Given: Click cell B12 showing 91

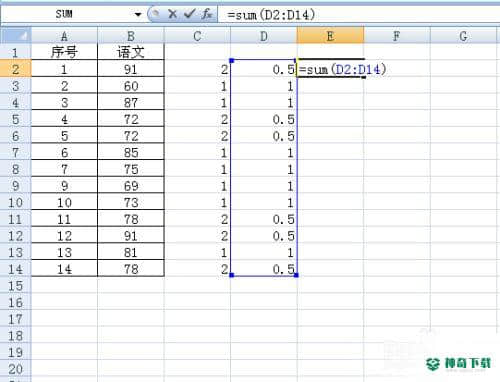Looking at the screenshot, I should pos(131,236).
